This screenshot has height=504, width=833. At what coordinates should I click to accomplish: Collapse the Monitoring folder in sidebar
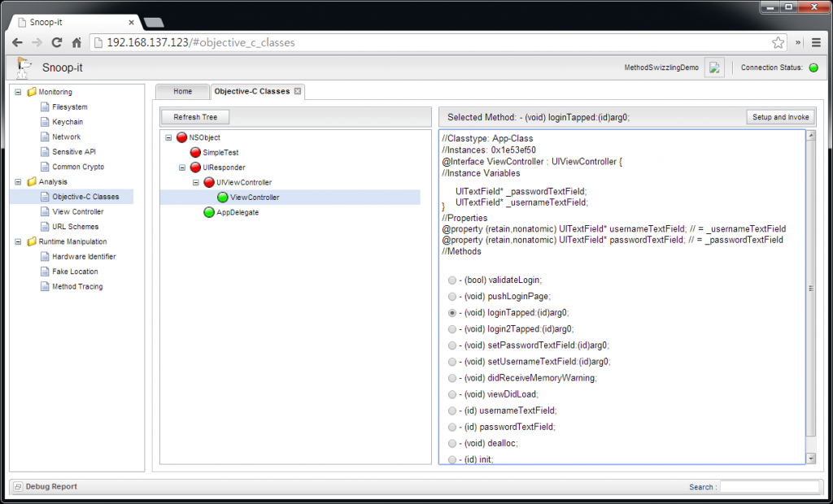coord(19,92)
